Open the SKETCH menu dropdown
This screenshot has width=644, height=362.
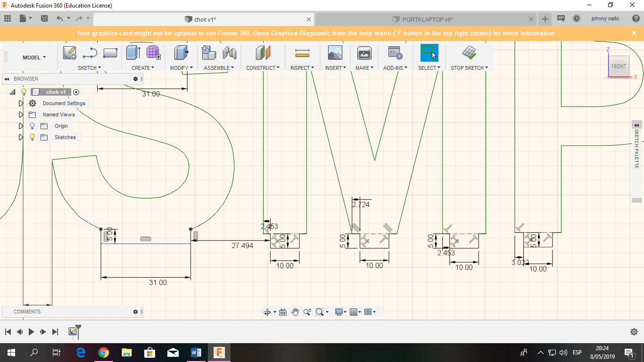(x=89, y=68)
